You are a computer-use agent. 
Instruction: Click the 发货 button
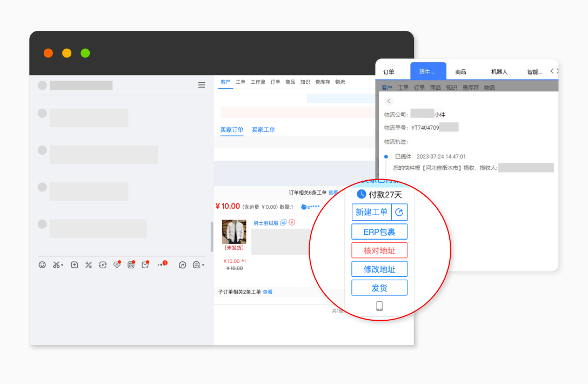[379, 288]
